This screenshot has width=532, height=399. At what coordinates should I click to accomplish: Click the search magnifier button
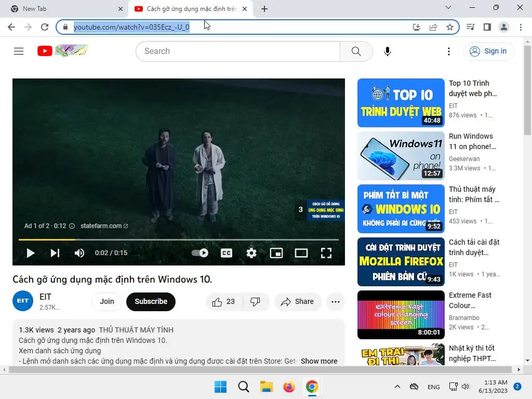(x=356, y=51)
